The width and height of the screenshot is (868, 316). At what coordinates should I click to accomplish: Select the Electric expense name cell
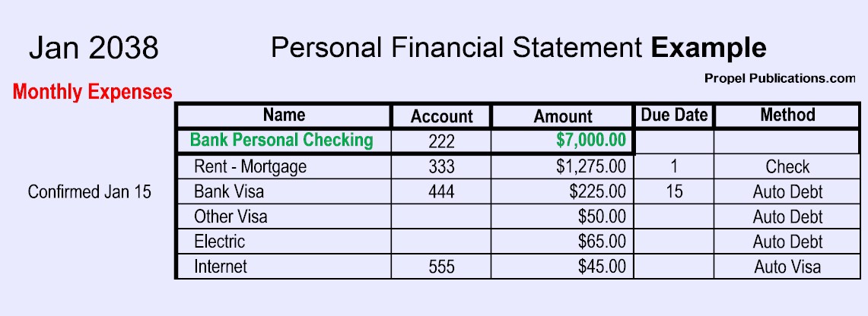pos(219,242)
